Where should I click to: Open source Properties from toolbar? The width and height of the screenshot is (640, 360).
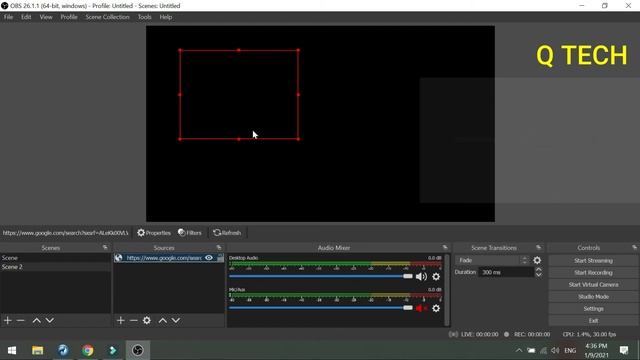coord(154,233)
